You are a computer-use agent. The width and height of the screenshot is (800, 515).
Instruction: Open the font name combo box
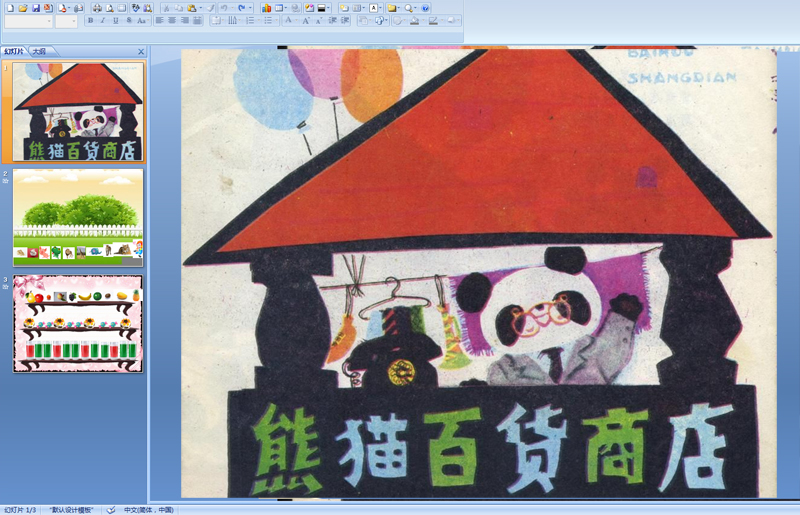[29, 21]
